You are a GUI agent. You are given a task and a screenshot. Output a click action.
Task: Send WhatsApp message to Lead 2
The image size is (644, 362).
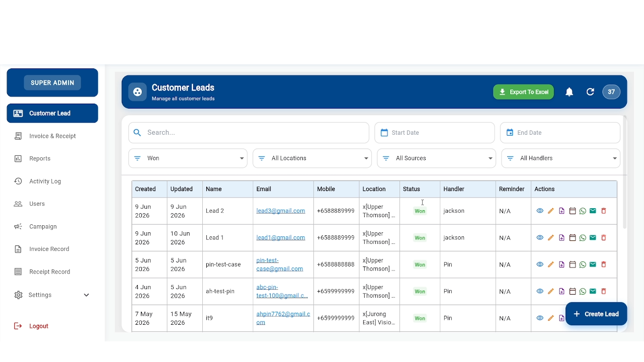coord(583,211)
